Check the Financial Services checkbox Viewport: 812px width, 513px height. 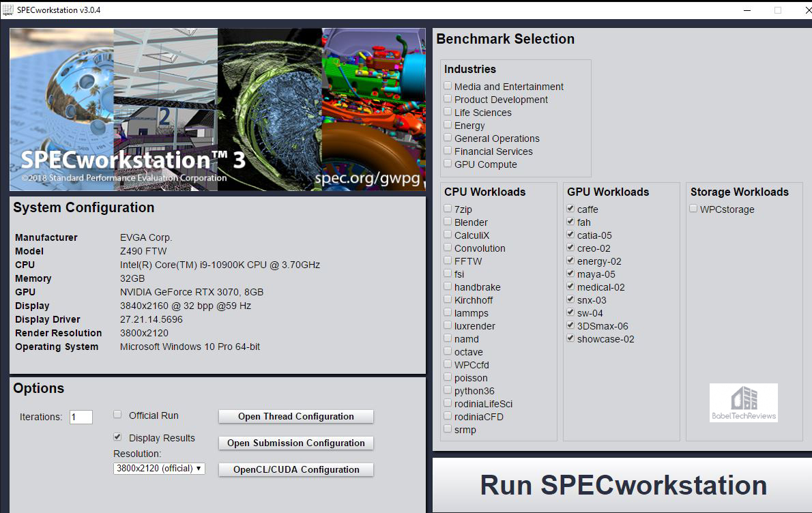(x=448, y=151)
